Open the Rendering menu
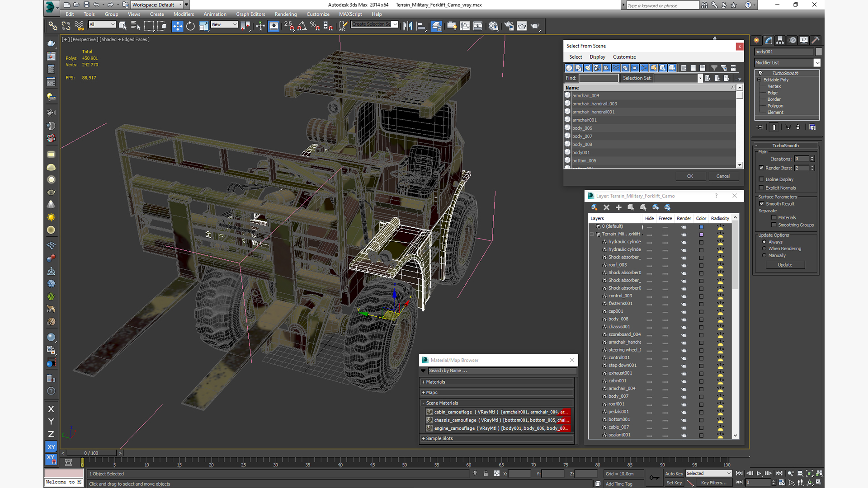This screenshot has height=488, width=868. click(286, 14)
